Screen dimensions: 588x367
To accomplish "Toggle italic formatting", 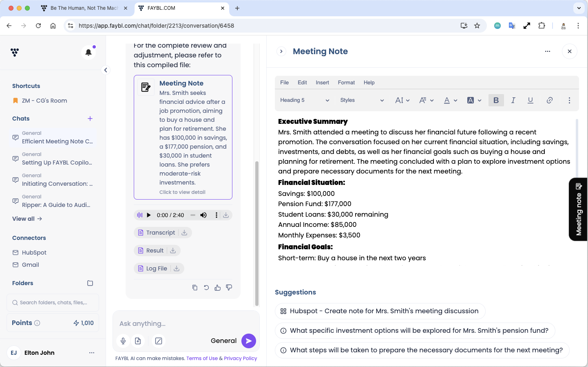I will pyautogui.click(x=513, y=100).
